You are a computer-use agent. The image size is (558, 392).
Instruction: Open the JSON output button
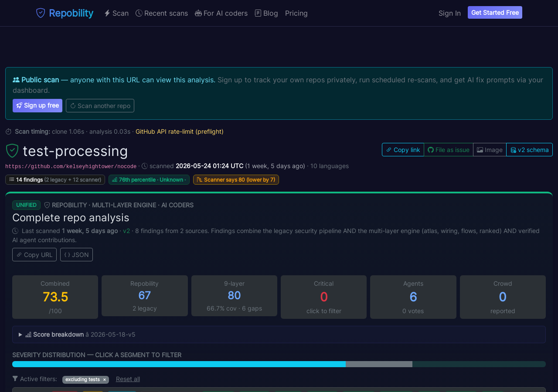pyautogui.click(x=76, y=254)
